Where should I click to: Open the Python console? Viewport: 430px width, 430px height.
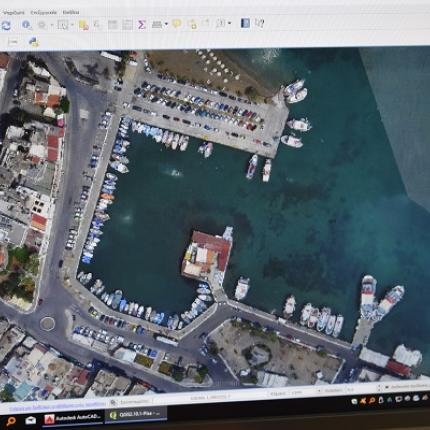tap(34, 42)
